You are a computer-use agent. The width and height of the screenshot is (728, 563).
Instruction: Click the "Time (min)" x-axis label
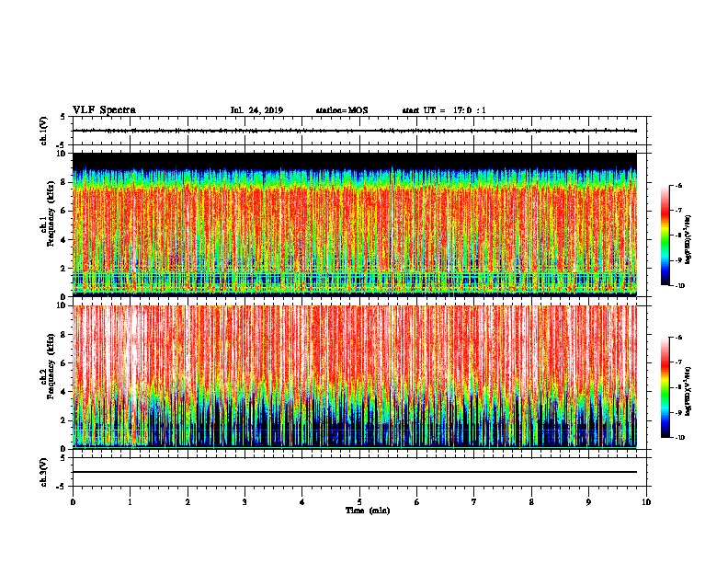[x=368, y=511]
